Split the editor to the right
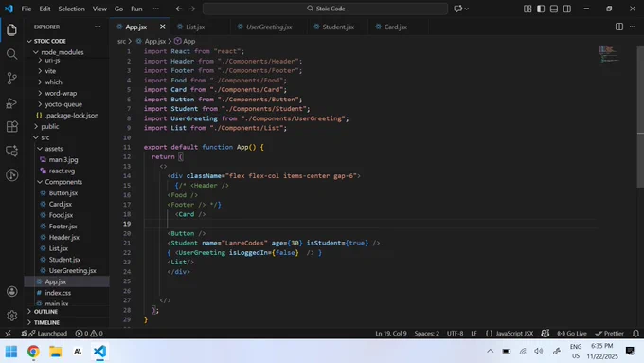 [x=619, y=27]
